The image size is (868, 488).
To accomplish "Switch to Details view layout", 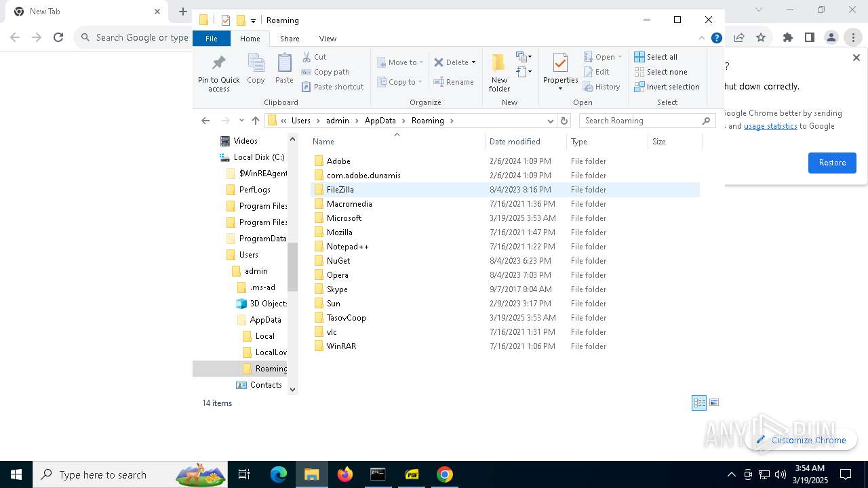I will point(699,403).
